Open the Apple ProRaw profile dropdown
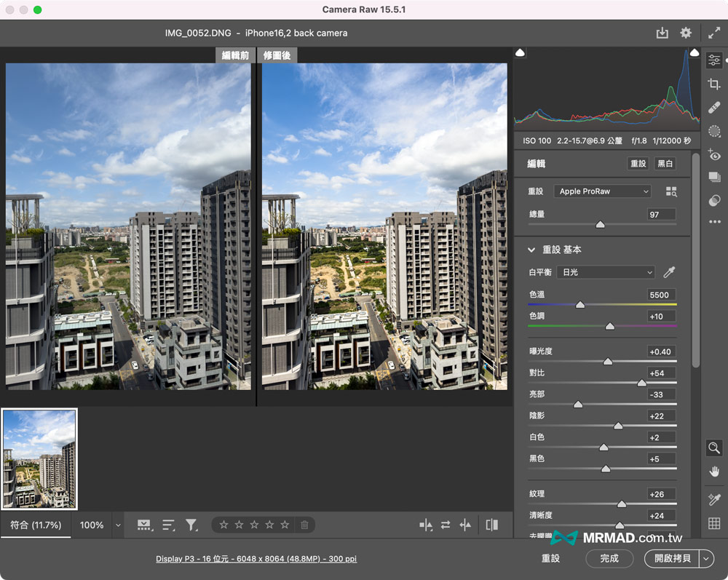Image resolution: width=728 pixels, height=580 pixels. point(604,191)
